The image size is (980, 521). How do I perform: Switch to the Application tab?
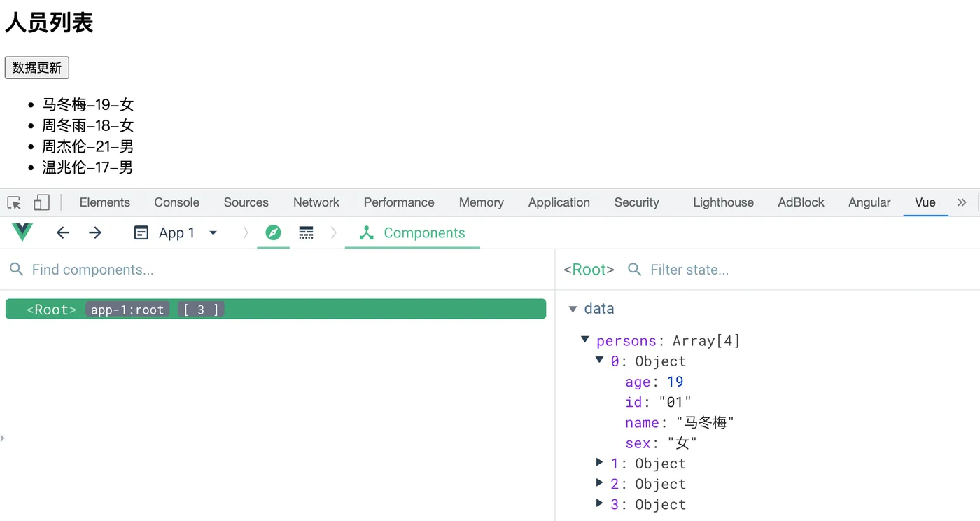coord(559,202)
